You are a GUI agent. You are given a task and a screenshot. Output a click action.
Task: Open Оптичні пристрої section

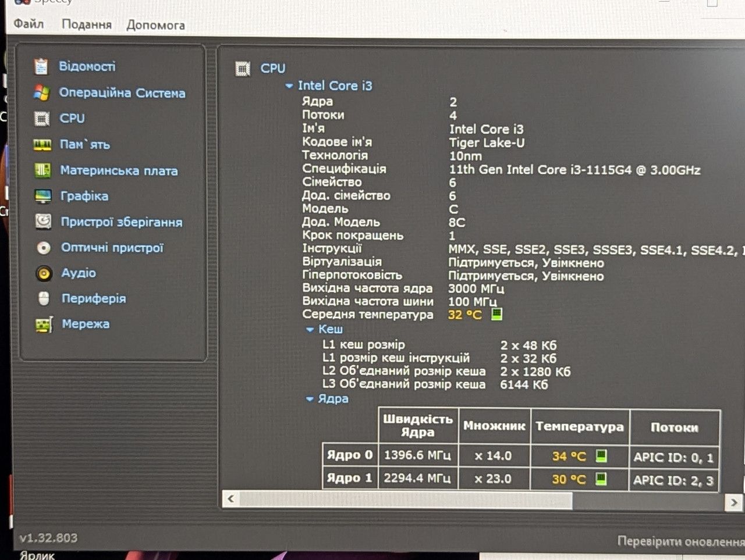[112, 248]
